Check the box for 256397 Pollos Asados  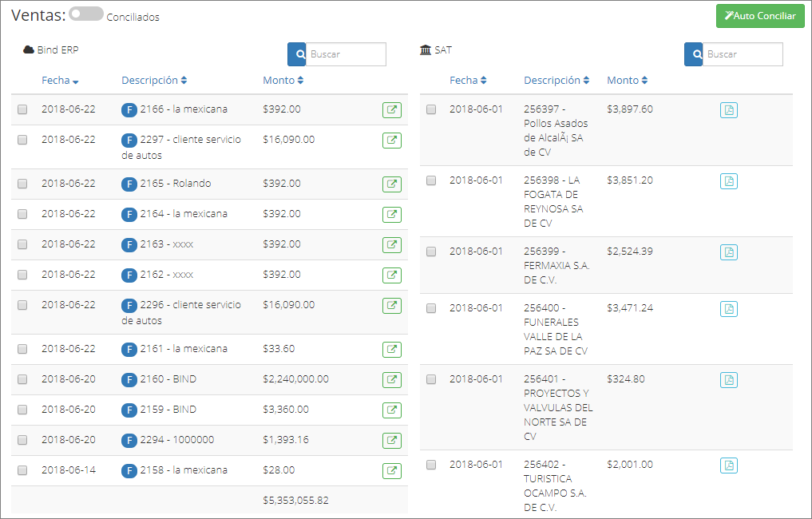click(431, 109)
